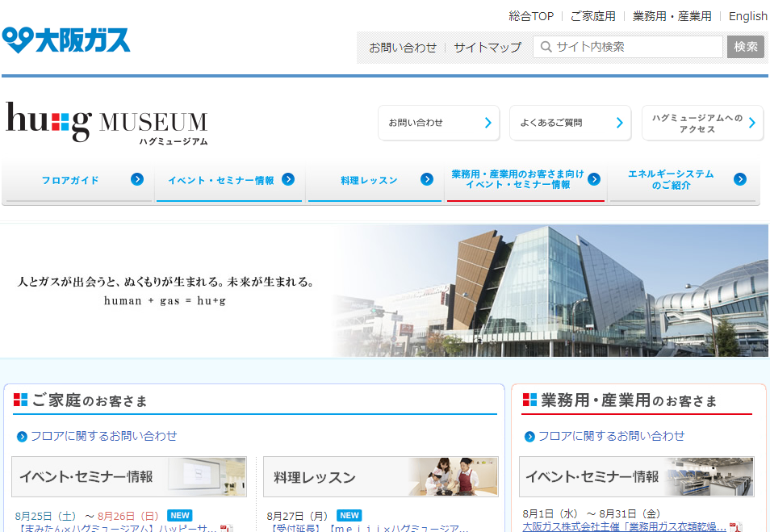Click the magnifier icon in search box
The width and height of the screenshot is (770, 532).
tap(546, 47)
